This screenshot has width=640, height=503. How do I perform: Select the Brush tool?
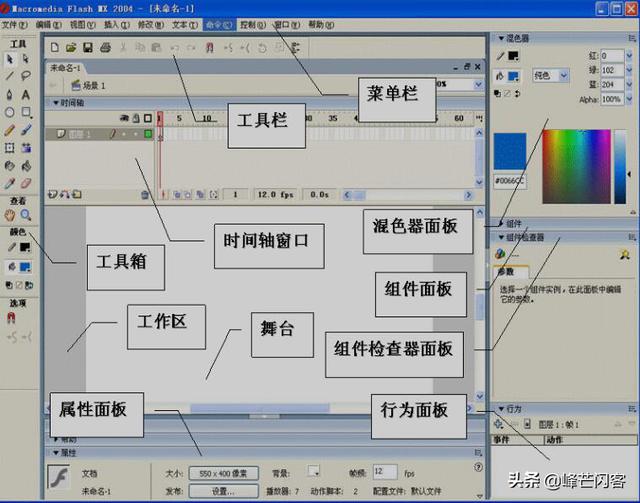26,130
